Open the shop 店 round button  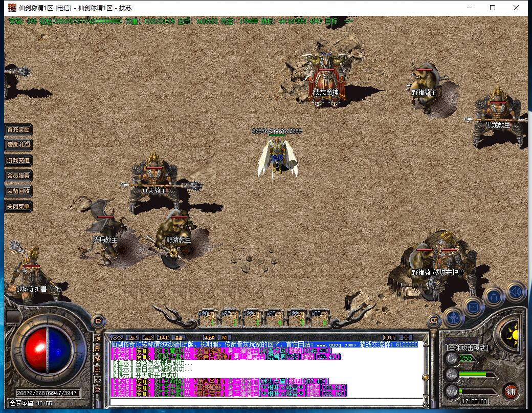point(434,321)
